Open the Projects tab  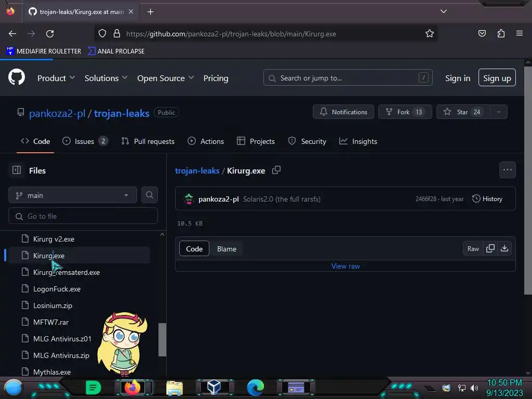(256, 141)
